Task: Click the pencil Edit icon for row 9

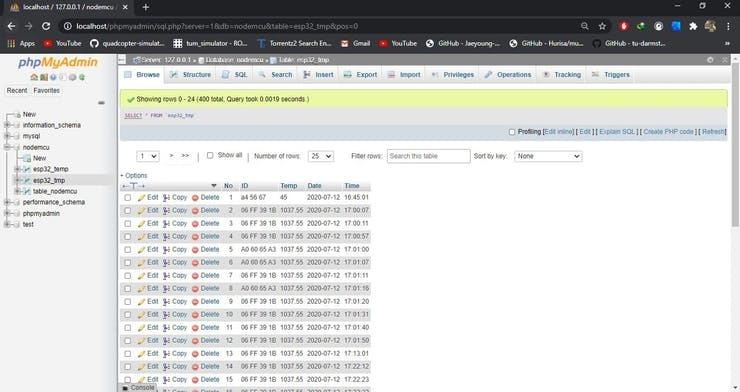Action: pyautogui.click(x=141, y=302)
